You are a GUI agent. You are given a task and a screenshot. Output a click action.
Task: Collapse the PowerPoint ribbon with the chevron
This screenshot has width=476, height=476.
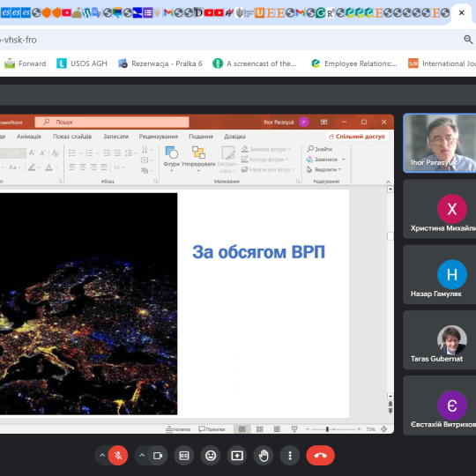(x=388, y=182)
